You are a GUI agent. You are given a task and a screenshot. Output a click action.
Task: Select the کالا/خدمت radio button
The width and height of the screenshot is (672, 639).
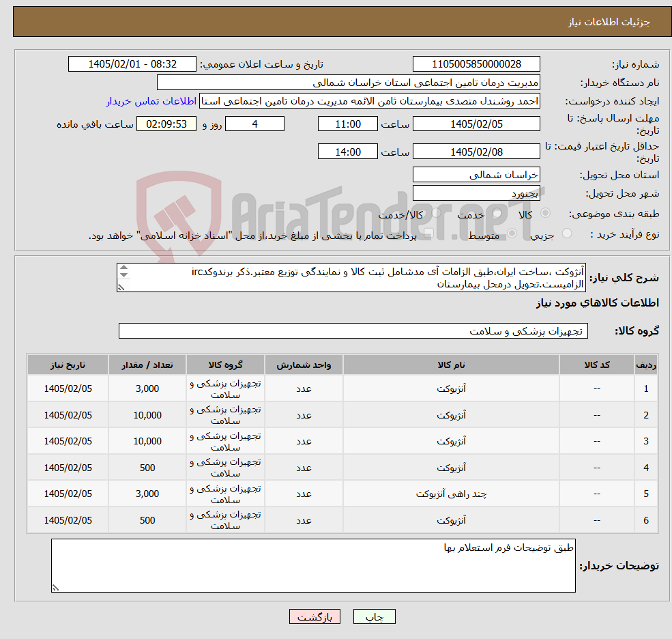click(x=436, y=213)
